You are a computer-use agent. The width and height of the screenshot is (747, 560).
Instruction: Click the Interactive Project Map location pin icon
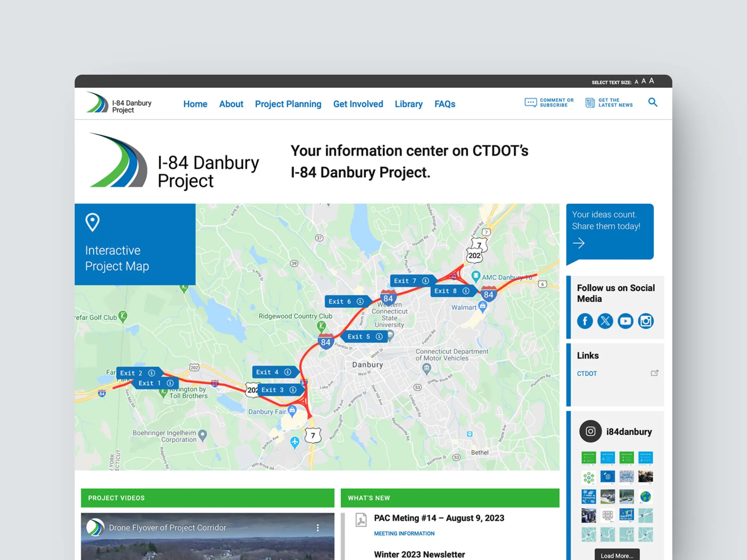[92, 222]
